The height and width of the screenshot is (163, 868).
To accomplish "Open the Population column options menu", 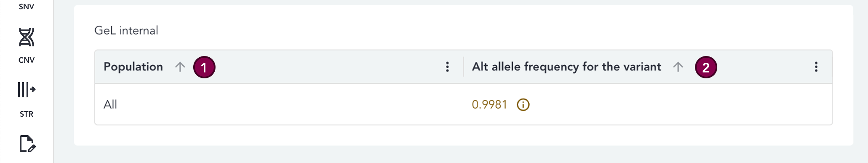I will pyautogui.click(x=447, y=67).
